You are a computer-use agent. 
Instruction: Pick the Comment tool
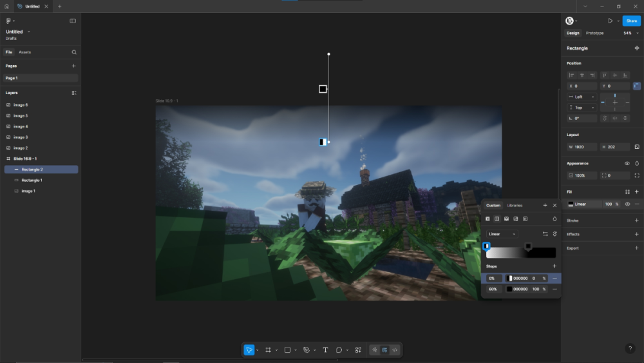pyautogui.click(x=339, y=350)
